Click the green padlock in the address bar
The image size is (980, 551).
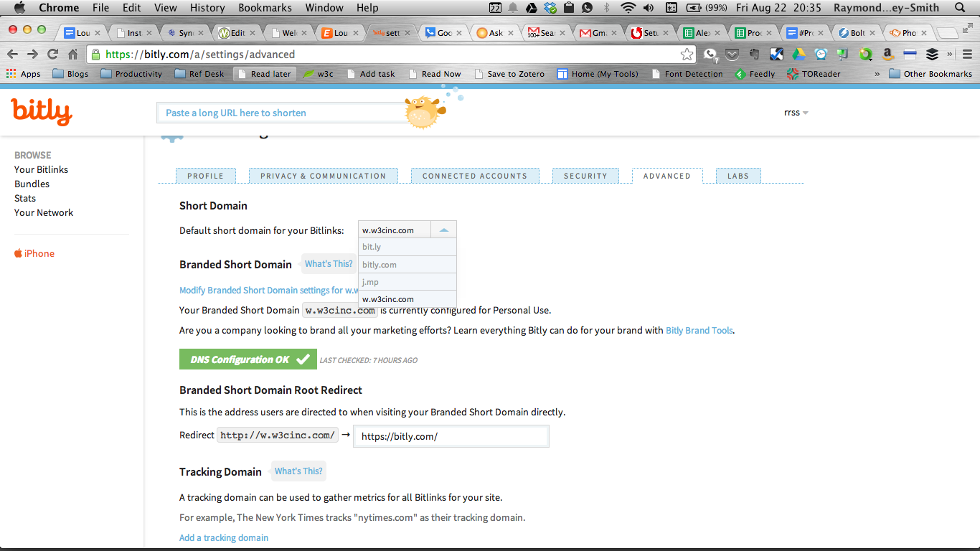pyautogui.click(x=96, y=55)
